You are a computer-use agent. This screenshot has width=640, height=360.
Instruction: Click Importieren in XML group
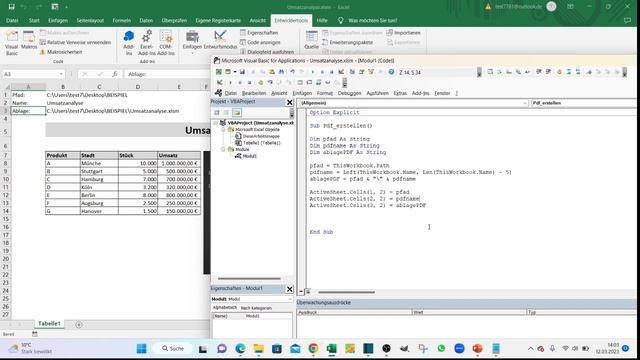tap(403, 33)
